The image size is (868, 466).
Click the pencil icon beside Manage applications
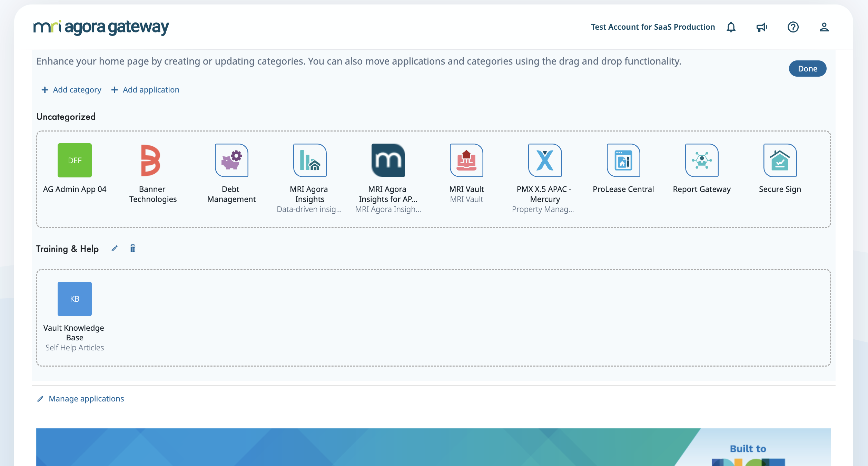pos(40,399)
